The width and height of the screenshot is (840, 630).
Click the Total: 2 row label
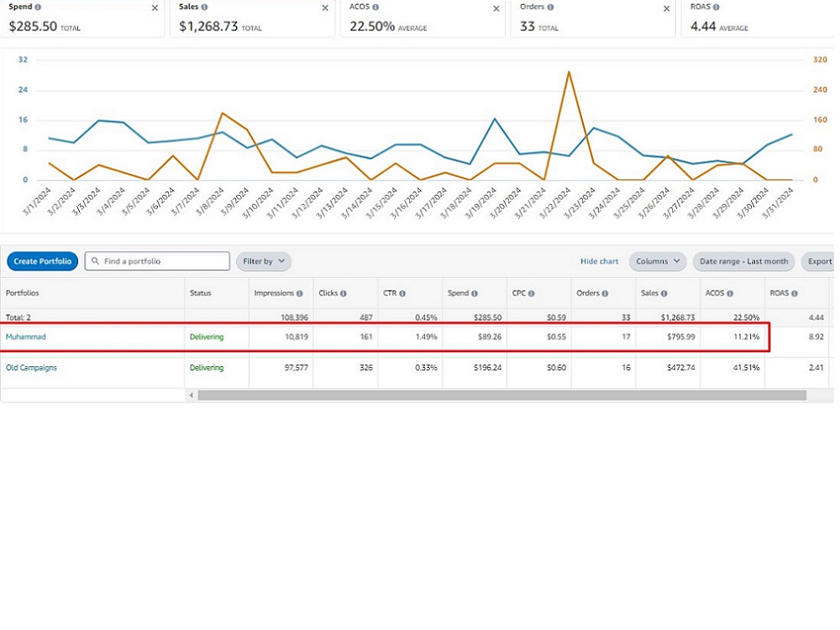(x=18, y=318)
